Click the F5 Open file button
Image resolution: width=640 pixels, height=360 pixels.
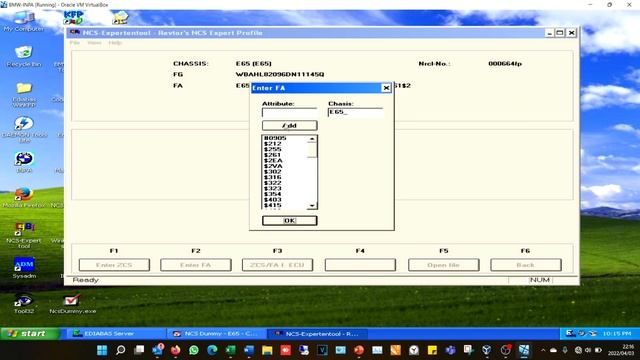444,265
